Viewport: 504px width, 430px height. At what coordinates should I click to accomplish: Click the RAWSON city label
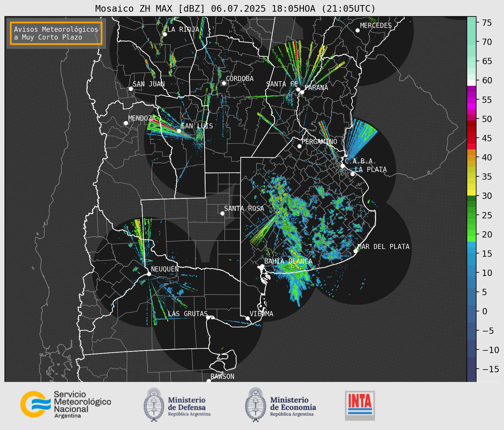tap(222, 376)
